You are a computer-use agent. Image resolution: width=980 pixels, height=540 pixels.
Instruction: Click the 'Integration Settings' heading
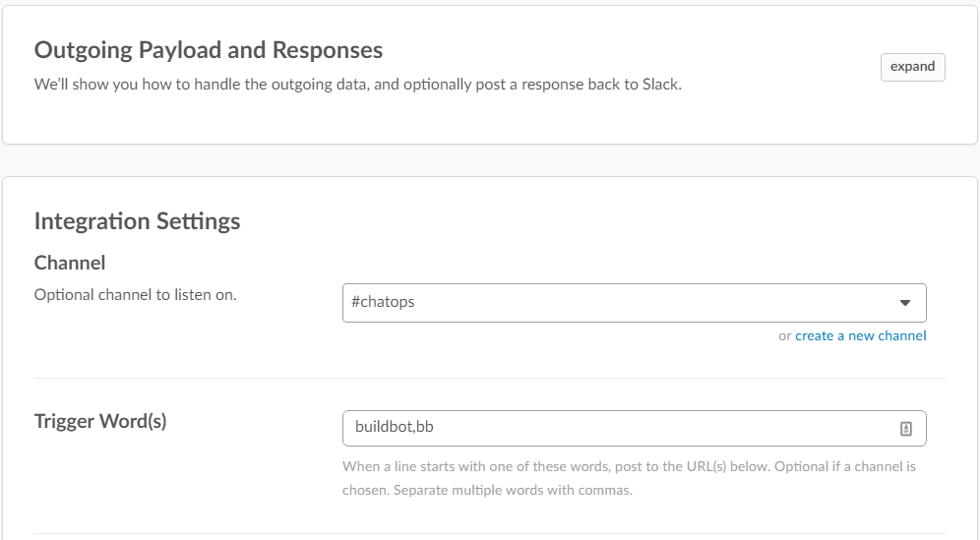(137, 221)
